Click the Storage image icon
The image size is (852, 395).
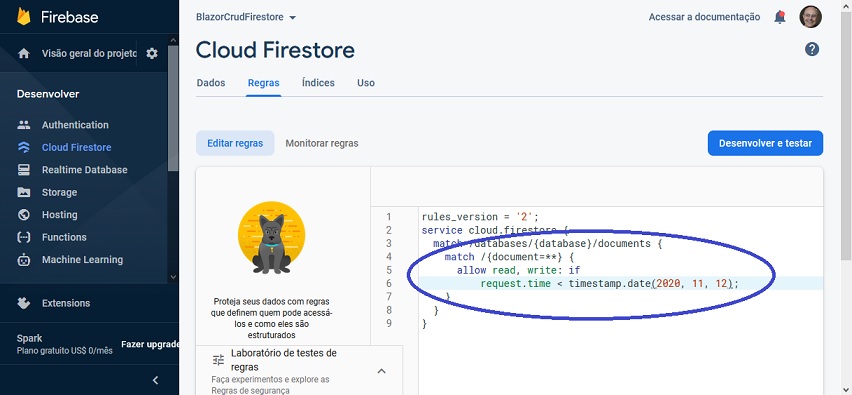tap(24, 192)
